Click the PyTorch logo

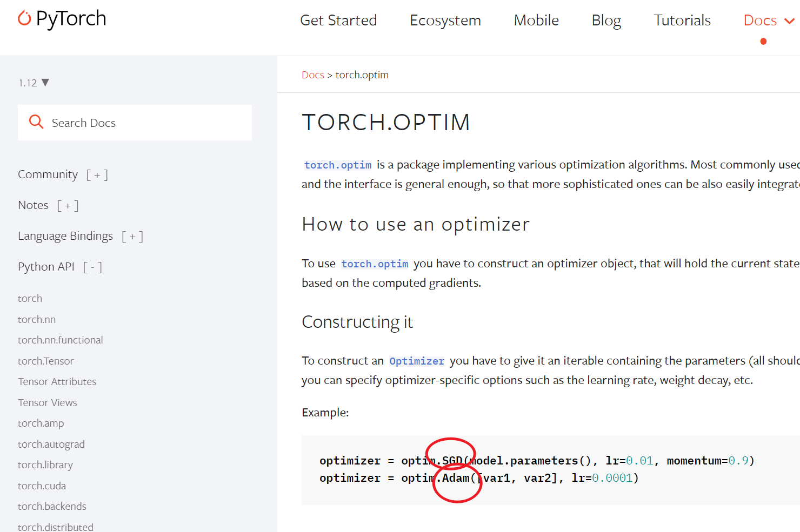point(62,19)
